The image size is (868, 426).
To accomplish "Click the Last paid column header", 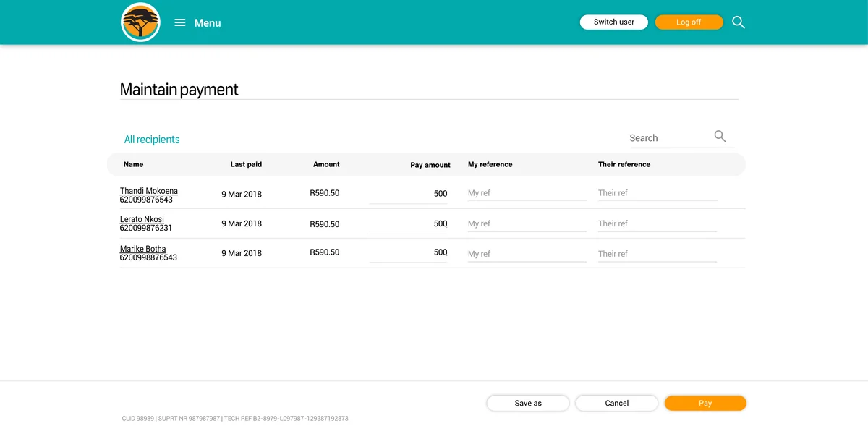I will click(x=246, y=164).
